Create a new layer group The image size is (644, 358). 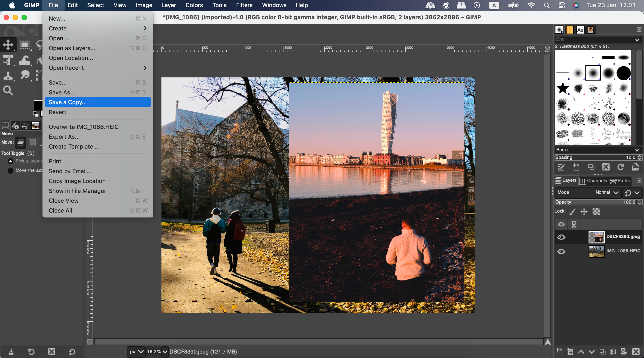(x=570, y=352)
